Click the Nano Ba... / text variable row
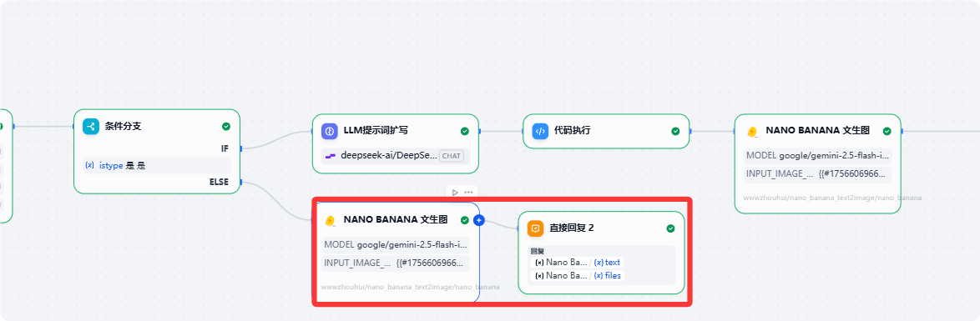 pyautogui.click(x=578, y=263)
